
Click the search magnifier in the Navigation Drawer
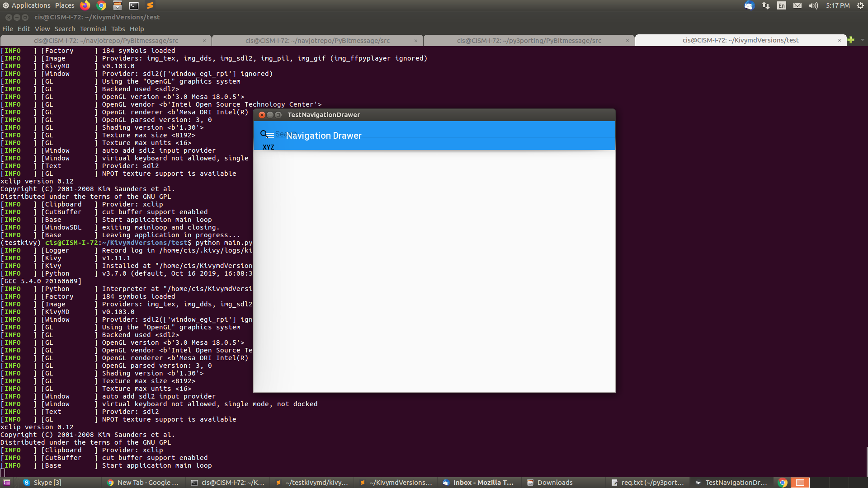[264, 133]
